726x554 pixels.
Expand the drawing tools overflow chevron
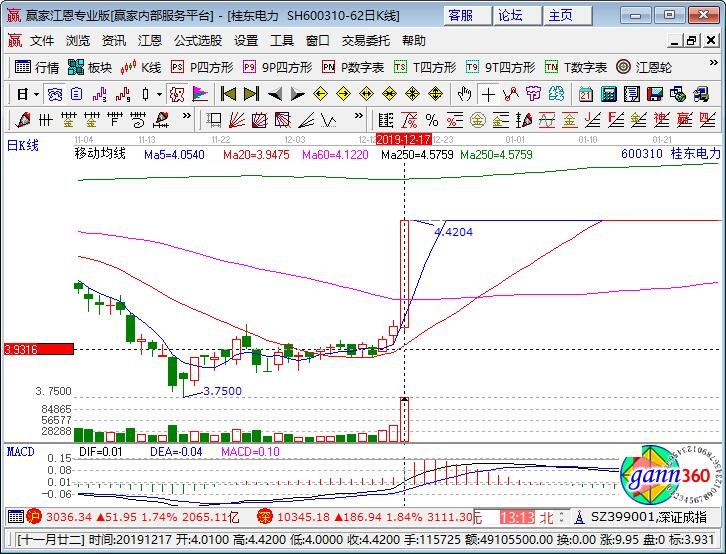(x=186, y=116)
